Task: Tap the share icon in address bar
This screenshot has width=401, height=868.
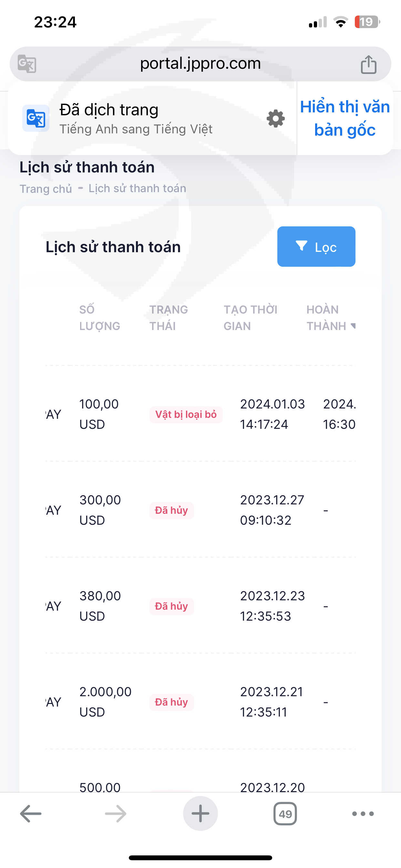Action: point(368,64)
